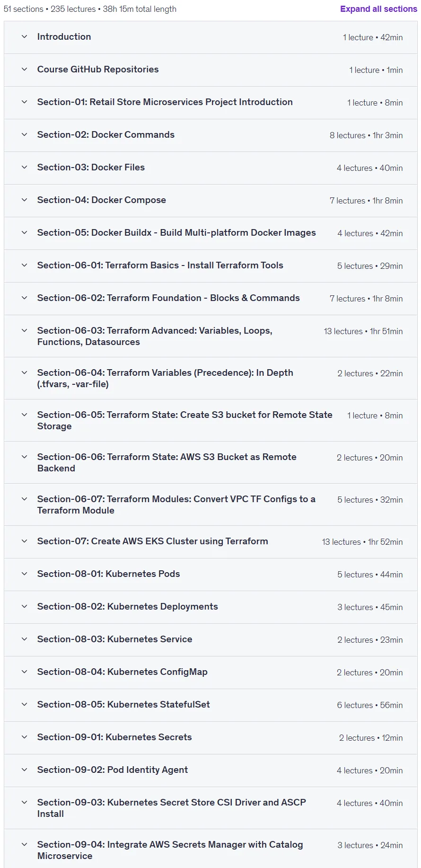Click Expand all sections link
The height and width of the screenshot is (868, 421).
click(x=378, y=9)
